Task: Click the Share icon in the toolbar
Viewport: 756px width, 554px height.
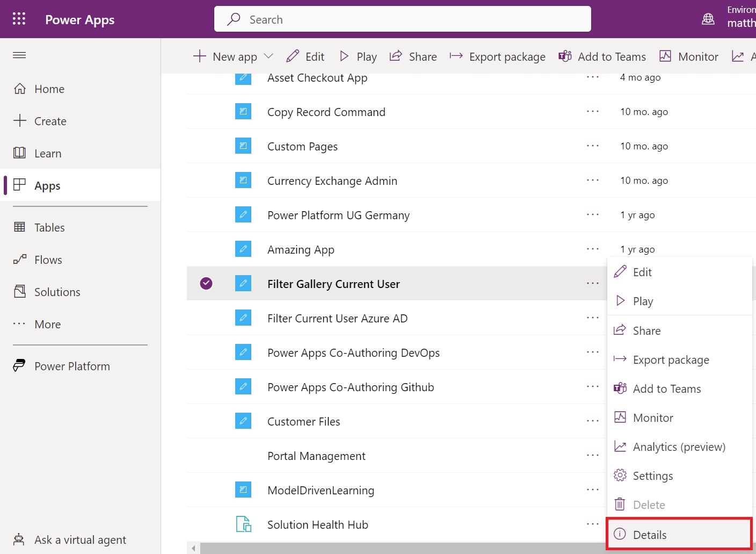Action: click(x=396, y=56)
